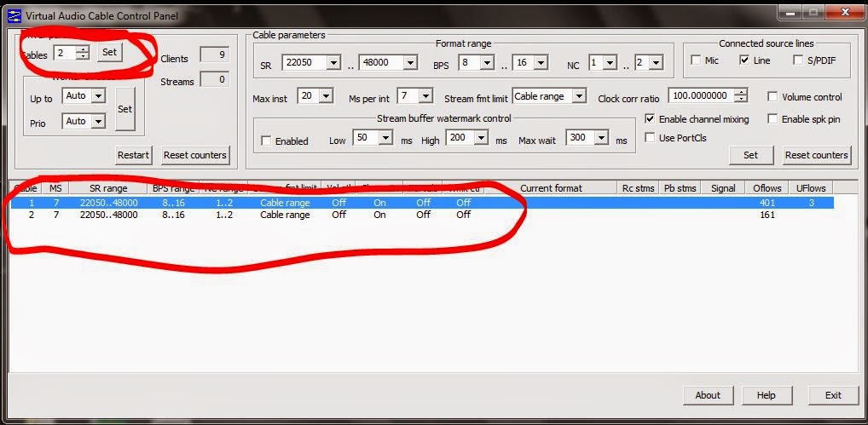Screen dimensions: 868x425
Task: Click the Clock corr ratio value field
Action: 702,95
